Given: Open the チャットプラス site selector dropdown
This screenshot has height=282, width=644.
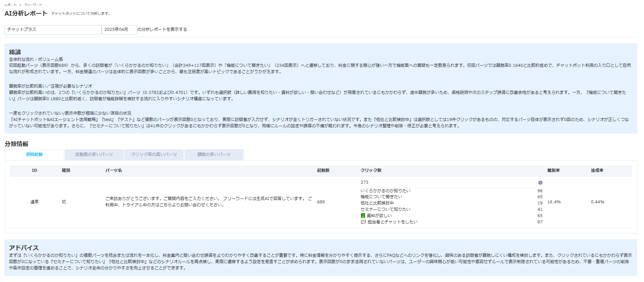Looking at the screenshot, I should pos(53,30).
